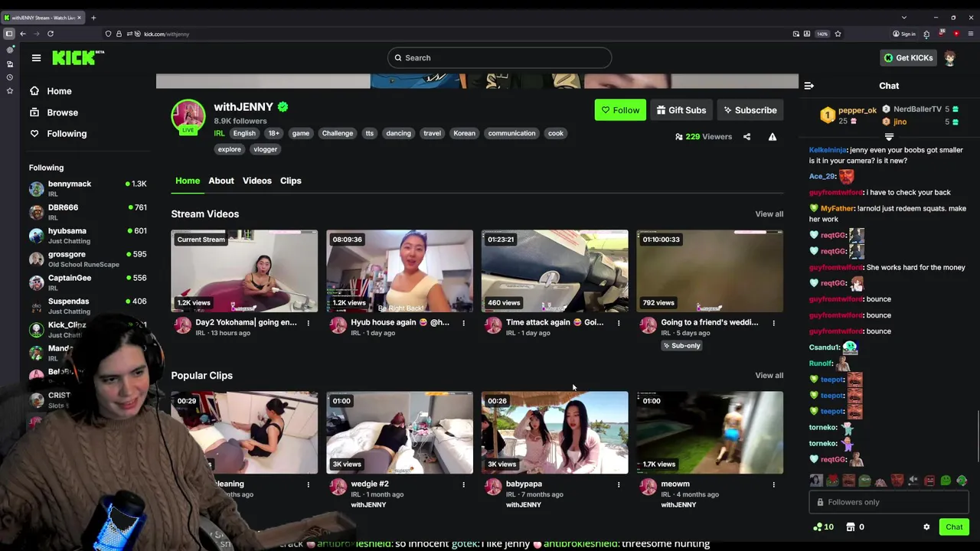Click the browser URL kick.com/withjenny

(166, 34)
